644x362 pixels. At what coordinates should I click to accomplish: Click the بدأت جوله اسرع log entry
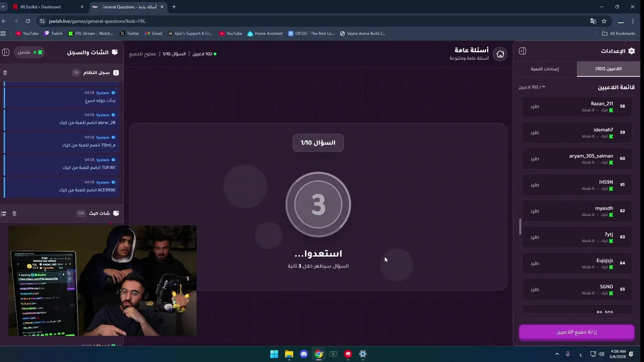[61, 97]
